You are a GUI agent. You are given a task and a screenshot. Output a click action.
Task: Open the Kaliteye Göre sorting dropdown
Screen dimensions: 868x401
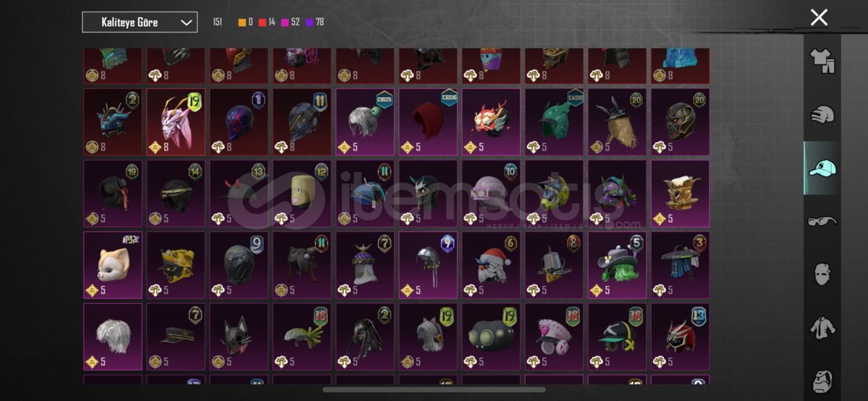click(140, 22)
